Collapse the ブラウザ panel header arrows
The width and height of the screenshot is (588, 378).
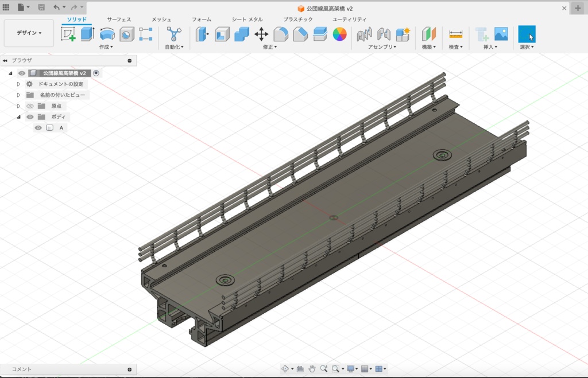coord(6,60)
